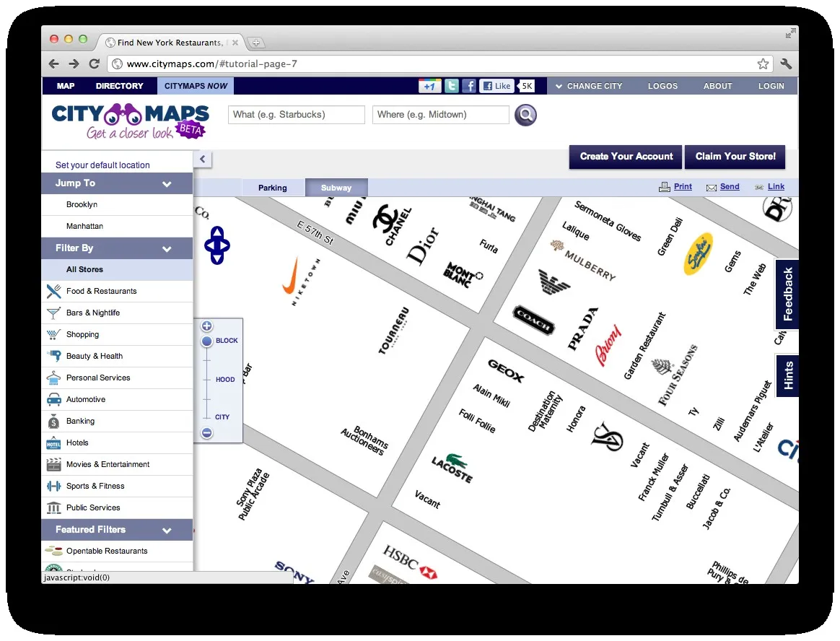Click the HSBC logo on map
Viewport: 840px width, 641px height.
pyautogui.click(x=410, y=562)
